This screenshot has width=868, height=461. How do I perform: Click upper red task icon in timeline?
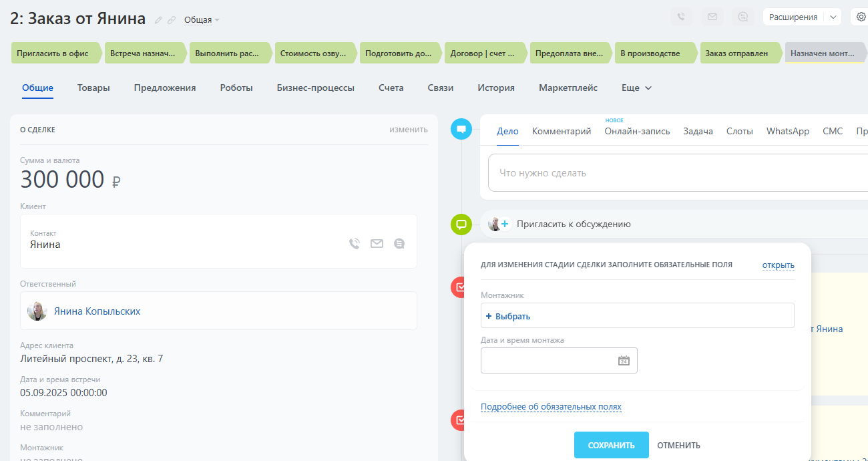point(459,287)
